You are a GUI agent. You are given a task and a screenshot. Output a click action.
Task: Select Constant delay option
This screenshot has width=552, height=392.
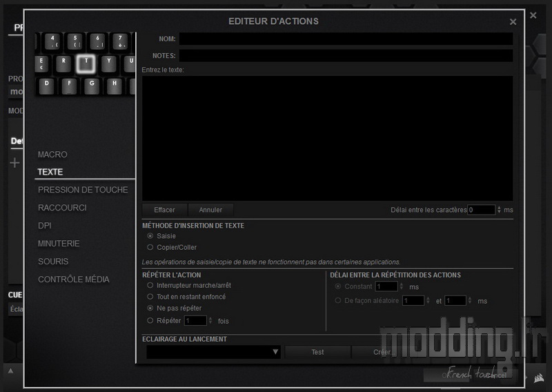(x=338, y=286)
